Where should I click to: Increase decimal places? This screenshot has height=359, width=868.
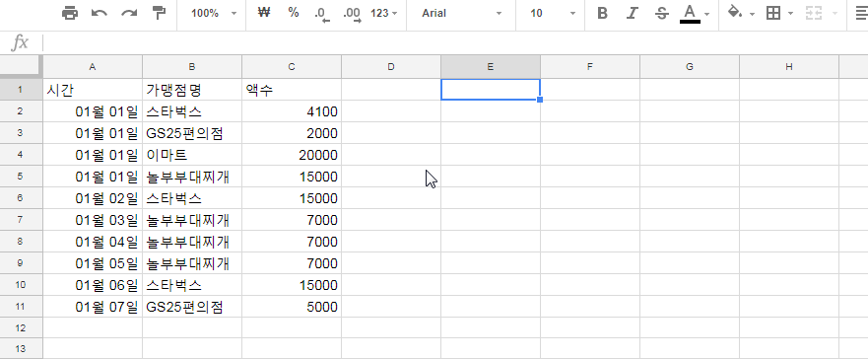tap(352, 14)
